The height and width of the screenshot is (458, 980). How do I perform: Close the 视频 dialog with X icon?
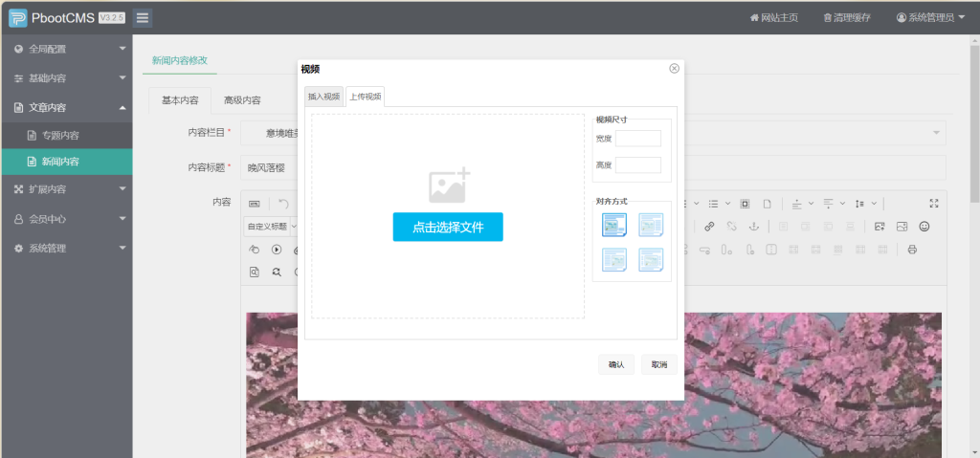674,69
